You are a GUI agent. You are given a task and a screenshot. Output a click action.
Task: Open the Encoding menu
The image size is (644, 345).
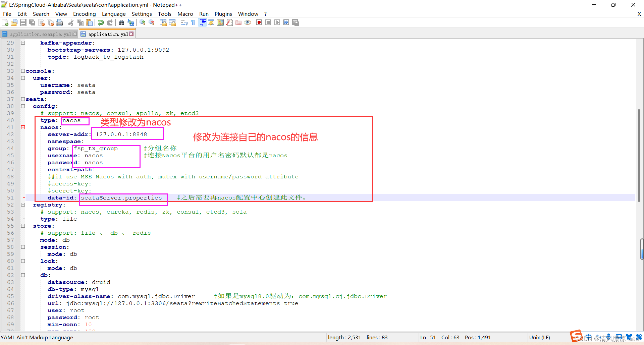(85, 14)
